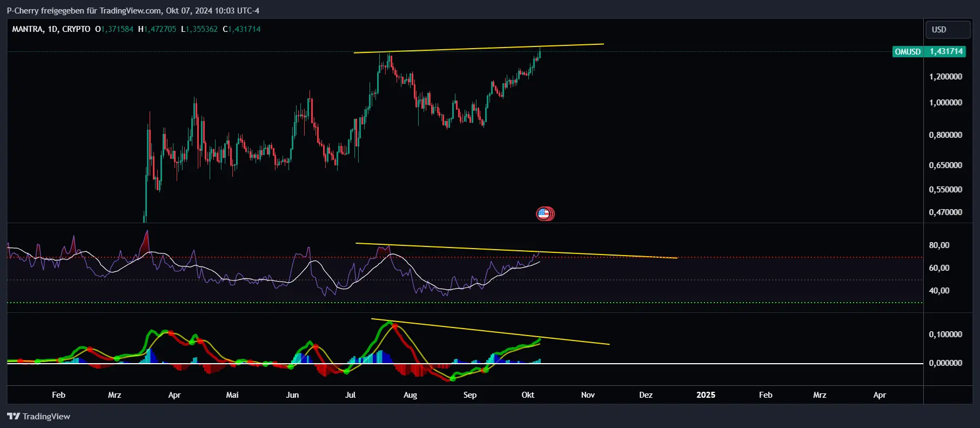Viewport: 980px width, 428px height.
Task: Click the low value L1,355362
Action: tap(199, 29)
